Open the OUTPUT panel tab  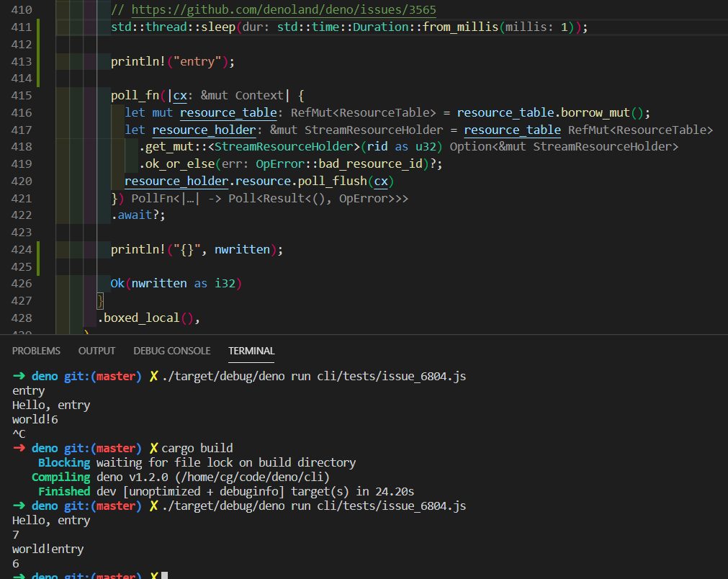coord(96,351)
